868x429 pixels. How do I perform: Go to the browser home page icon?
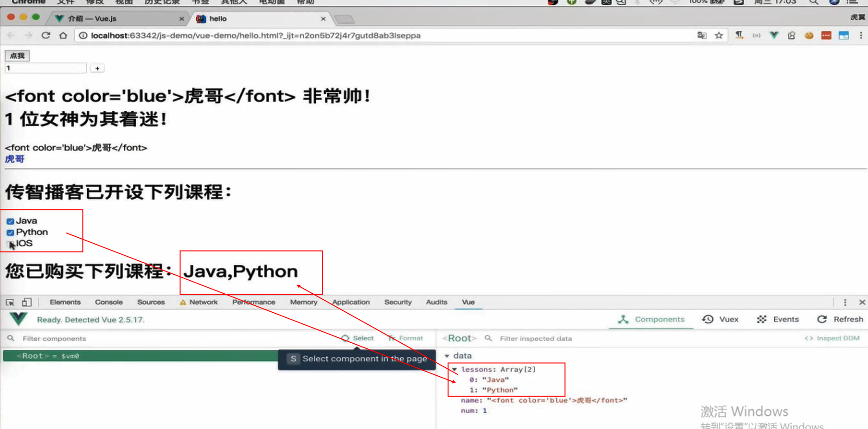[63, 35]
